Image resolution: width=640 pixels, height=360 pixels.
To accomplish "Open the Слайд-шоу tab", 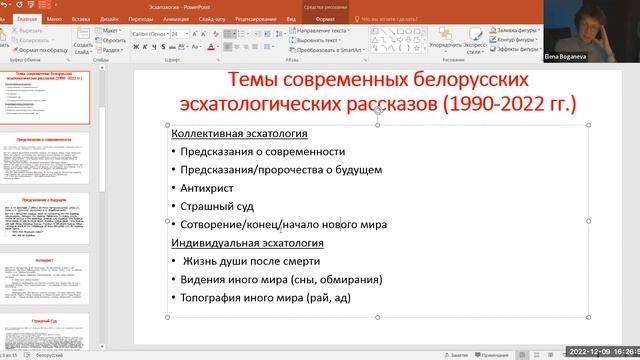I will [212, 19].
